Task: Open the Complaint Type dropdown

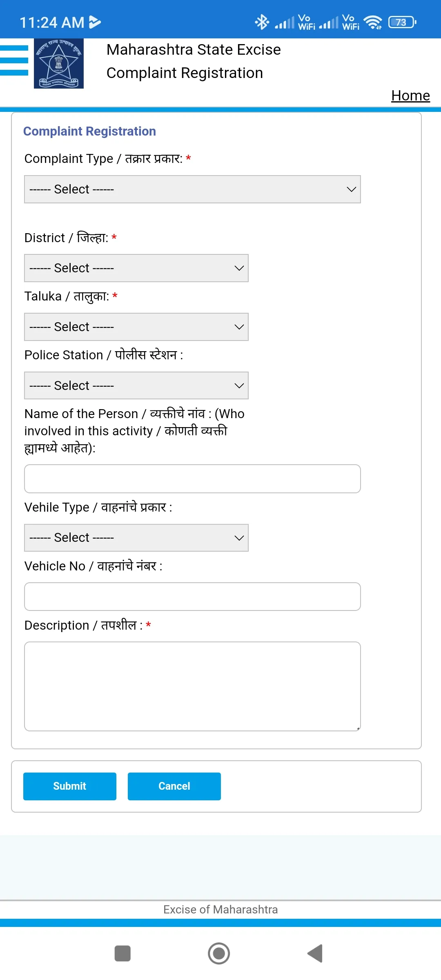Action: pyautogui.click(x=192, y=189)
